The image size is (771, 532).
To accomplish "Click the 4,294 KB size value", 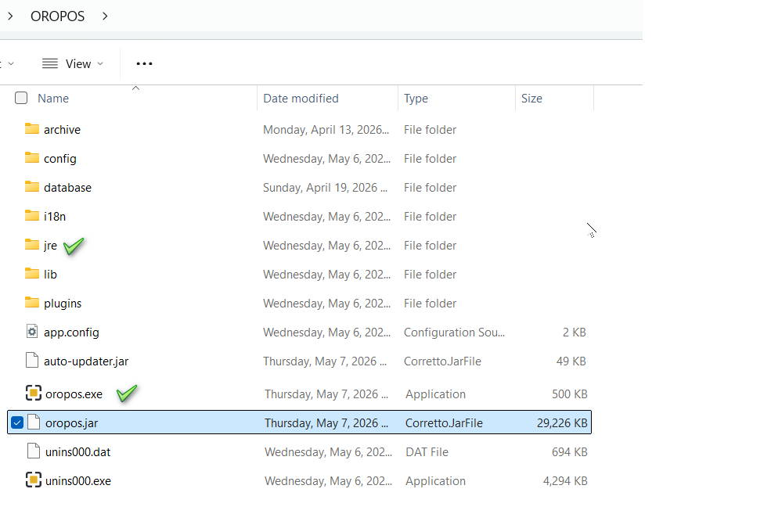I will pos(565,481).
